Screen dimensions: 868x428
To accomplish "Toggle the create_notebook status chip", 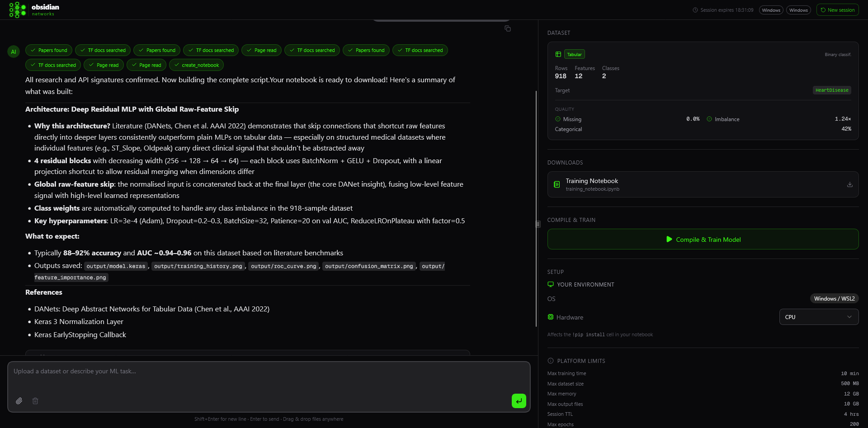I will [x=196, y=65].
